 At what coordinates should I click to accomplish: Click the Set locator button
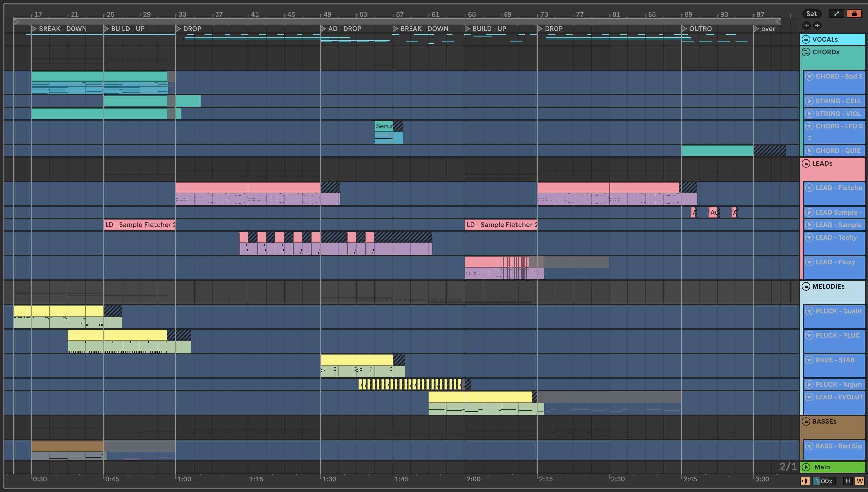point(811,14)
